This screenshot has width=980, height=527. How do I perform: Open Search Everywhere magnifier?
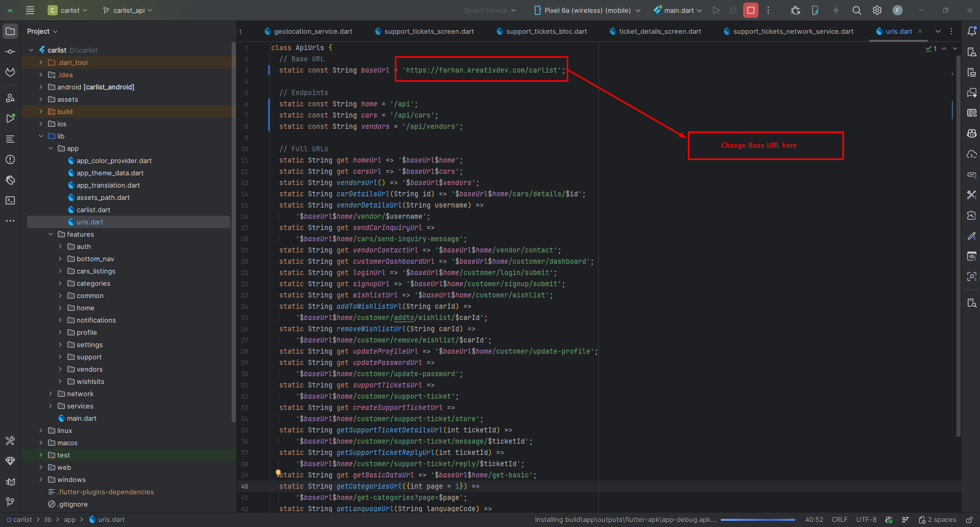pos(857,10)
